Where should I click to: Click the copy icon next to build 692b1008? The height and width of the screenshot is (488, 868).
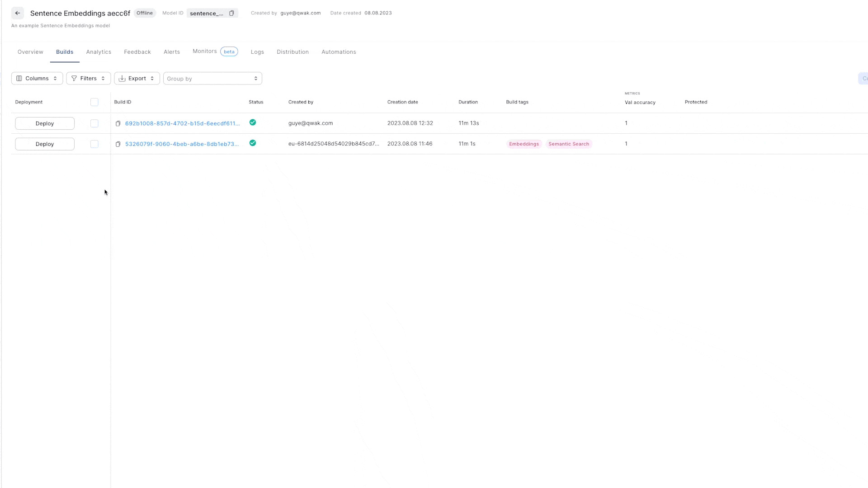118,123
